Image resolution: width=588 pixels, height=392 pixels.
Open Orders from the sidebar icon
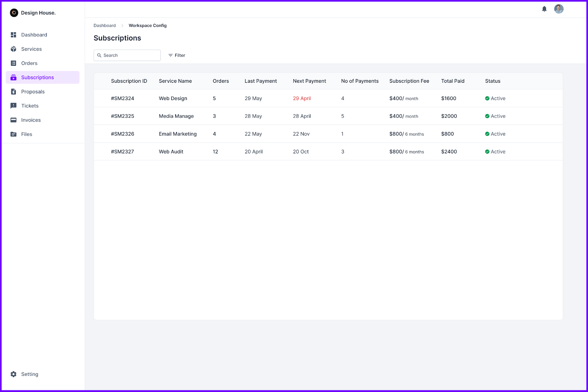coord(14,63)
